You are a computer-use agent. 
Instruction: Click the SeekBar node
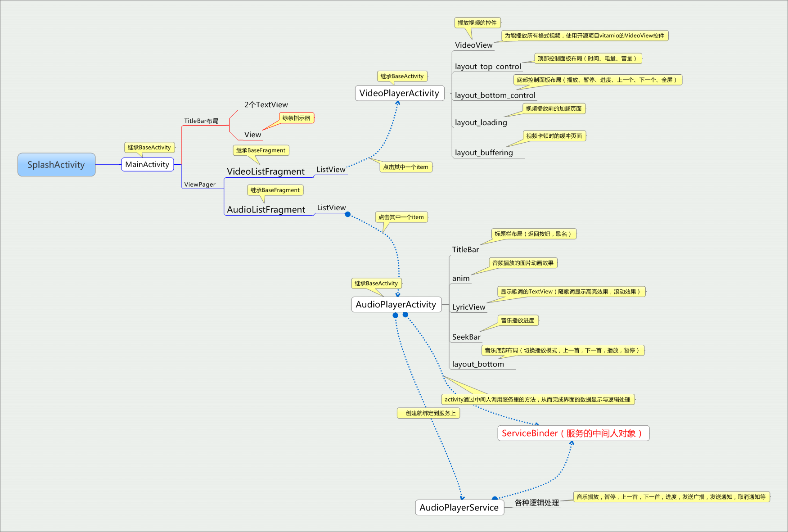(466, 337)
